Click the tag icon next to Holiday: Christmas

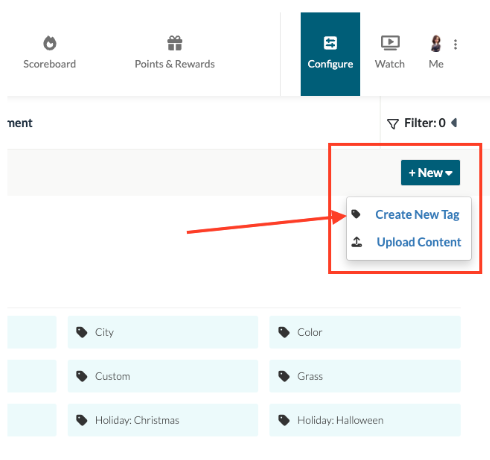pos(82,420)
